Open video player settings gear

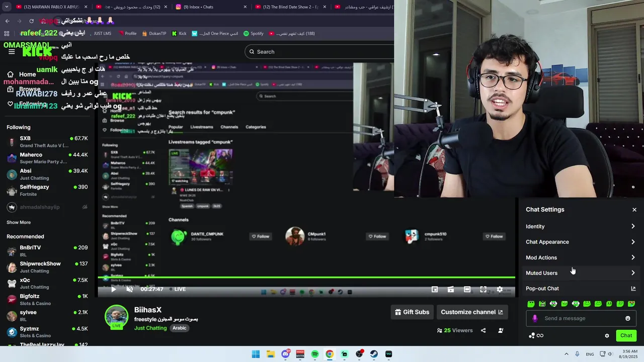tap(500, 289)
